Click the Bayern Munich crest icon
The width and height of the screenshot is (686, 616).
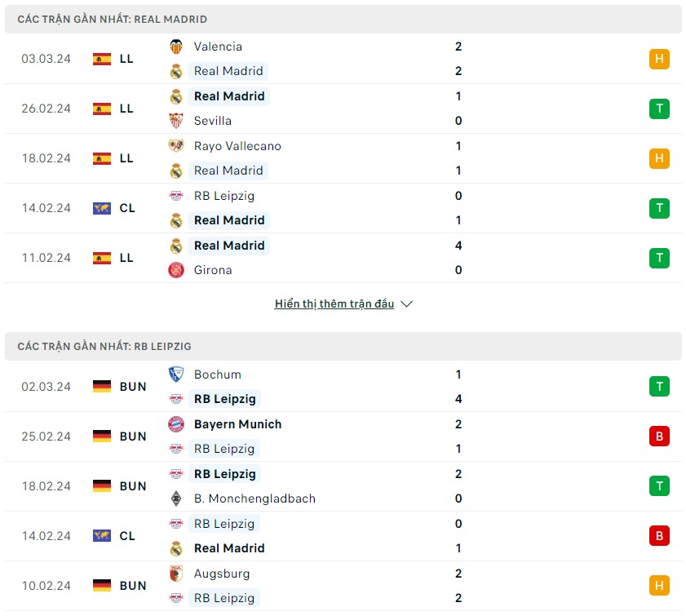click(x=176, y=424)
